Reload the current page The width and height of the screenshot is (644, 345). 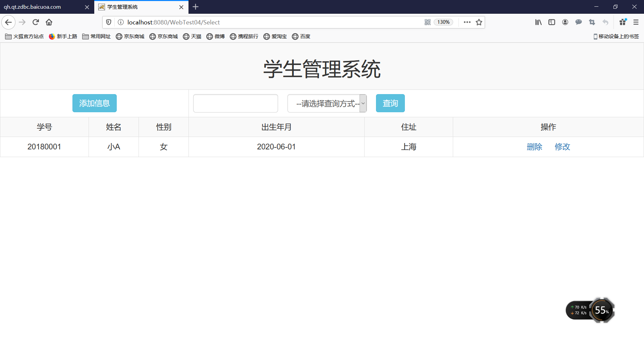tap(36, 22)
